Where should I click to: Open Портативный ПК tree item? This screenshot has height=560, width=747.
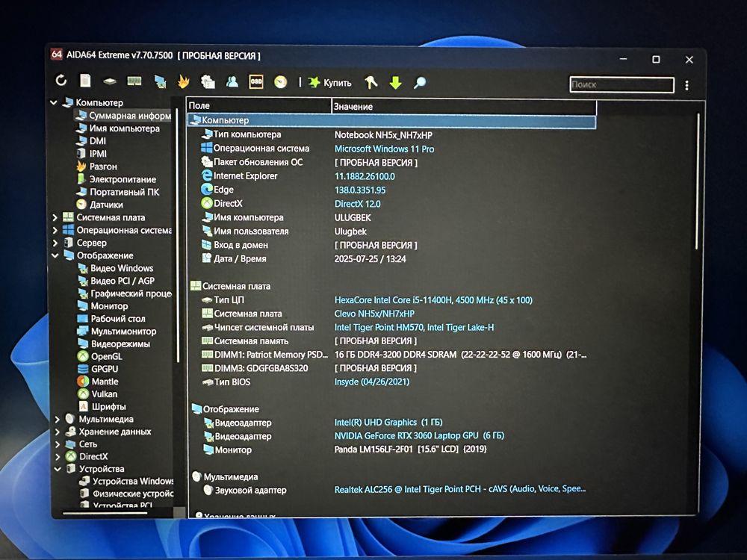(118, 192)
